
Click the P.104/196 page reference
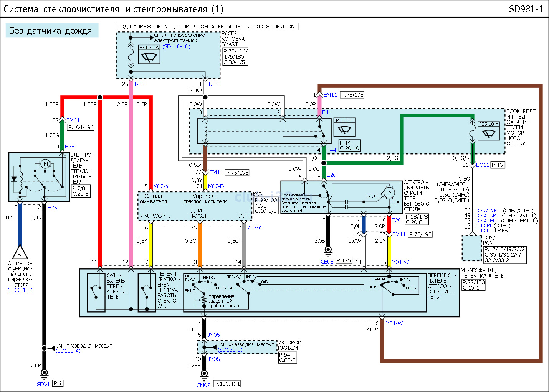click(81, 127)
